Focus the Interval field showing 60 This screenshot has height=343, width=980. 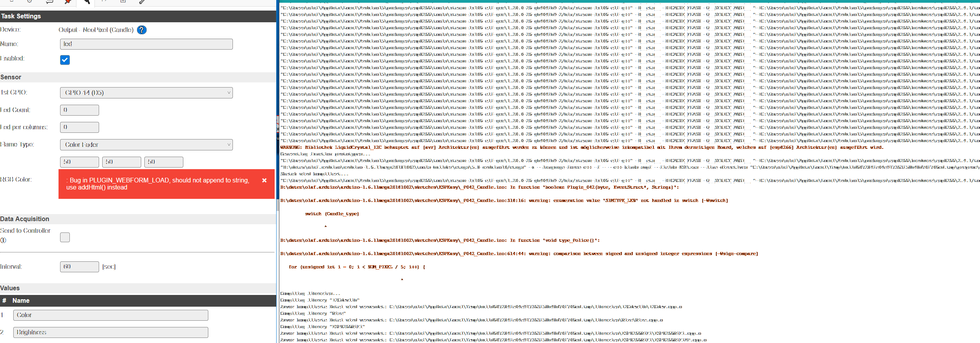(80, 266)
